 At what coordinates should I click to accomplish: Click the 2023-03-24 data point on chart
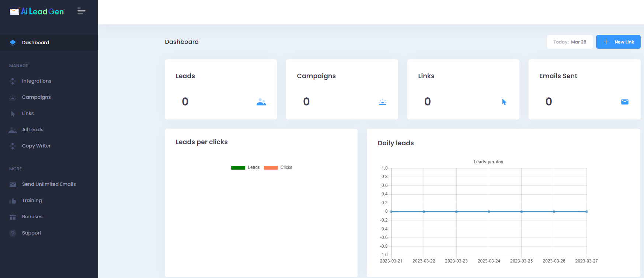pyautogui.click(x=489, y=212)
